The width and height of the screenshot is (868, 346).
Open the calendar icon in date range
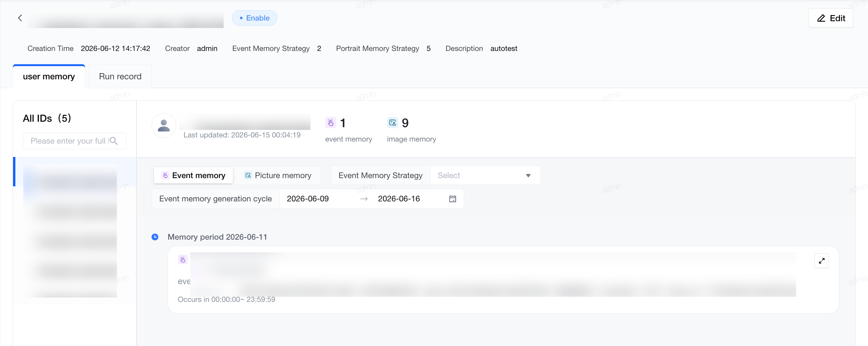(452, 199)
